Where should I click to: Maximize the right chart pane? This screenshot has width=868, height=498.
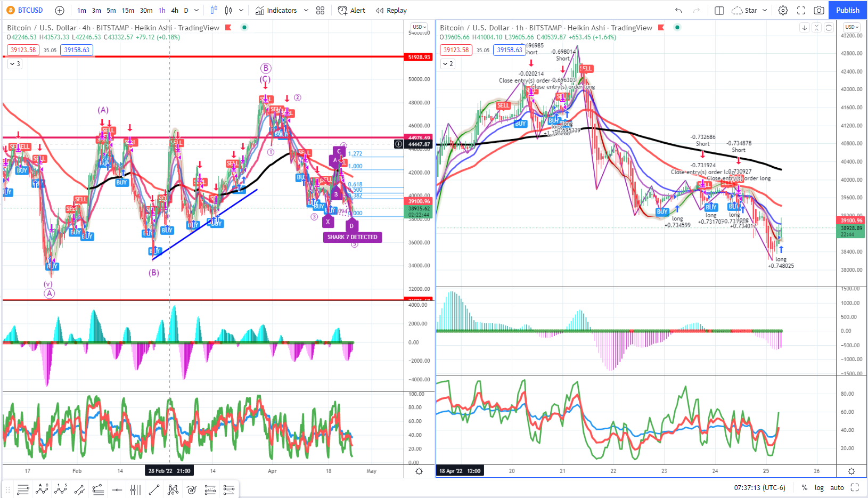[x=829, y=28]
